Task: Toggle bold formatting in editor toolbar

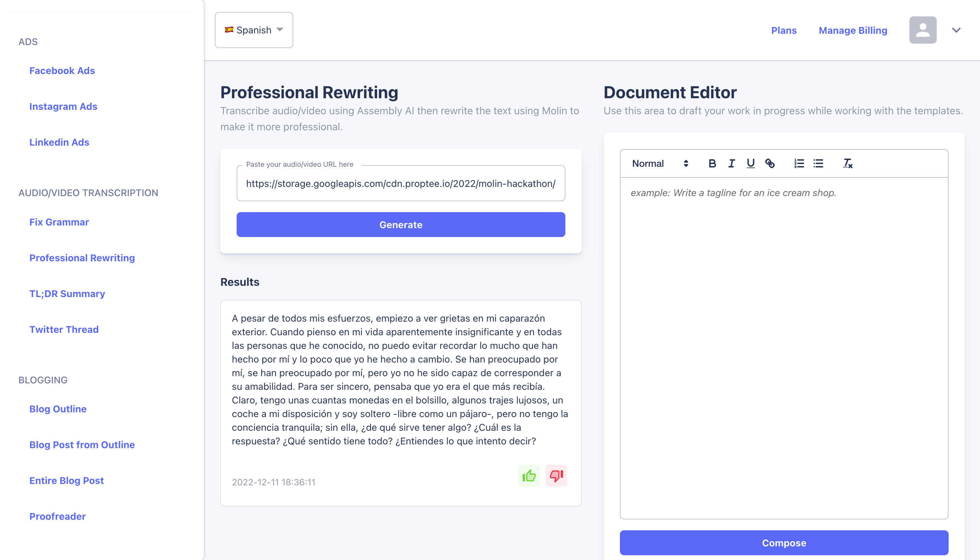Action: [x=712, y=163]
